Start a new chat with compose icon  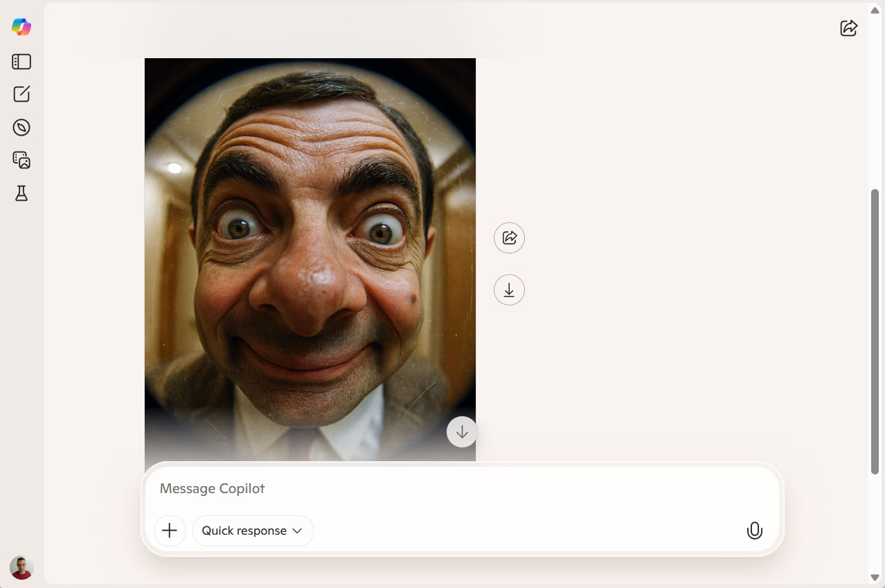[x=21, y=94]
